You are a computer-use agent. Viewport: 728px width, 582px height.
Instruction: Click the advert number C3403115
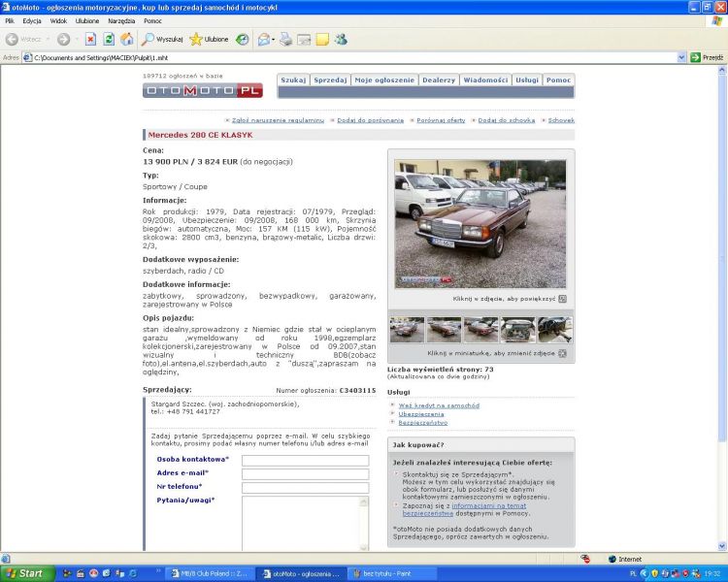pyautogui.click(x=357, y=391)
